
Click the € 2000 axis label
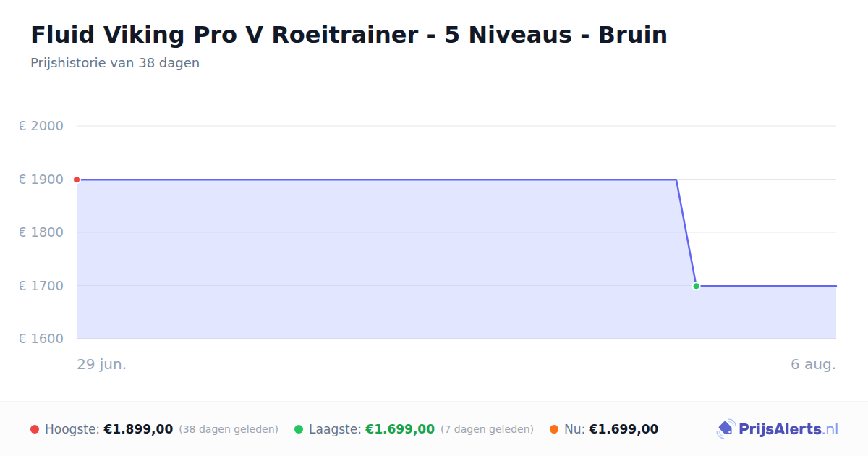[41, 126]
